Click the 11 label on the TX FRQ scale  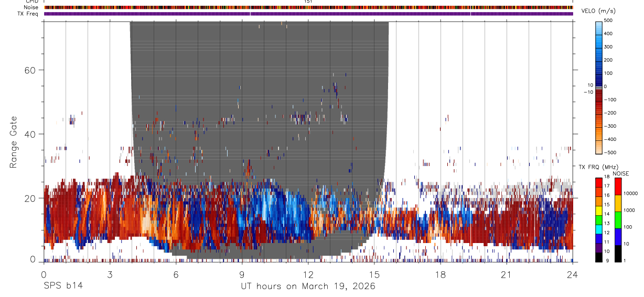click(606, 242)
